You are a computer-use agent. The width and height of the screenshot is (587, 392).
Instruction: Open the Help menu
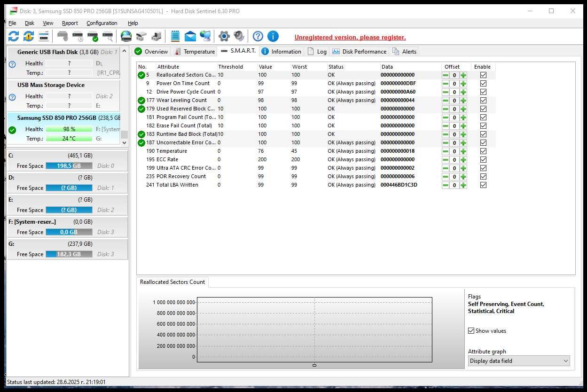pos(133,23)
